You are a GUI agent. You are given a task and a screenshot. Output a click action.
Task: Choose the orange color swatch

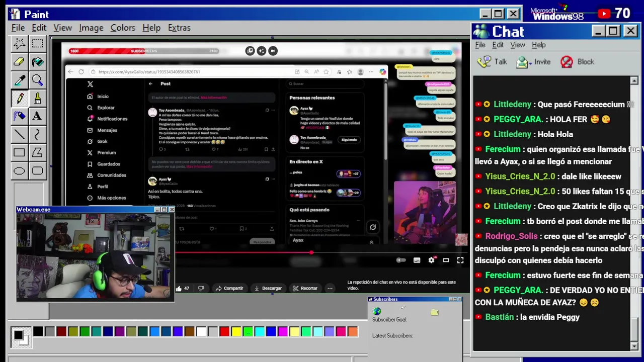[x=352, y=331]
